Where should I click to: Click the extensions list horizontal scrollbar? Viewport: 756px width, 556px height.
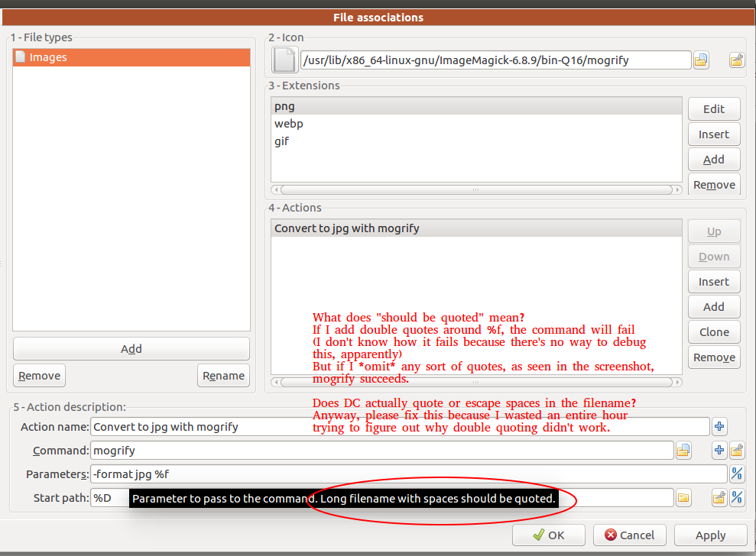click(475, 189)
